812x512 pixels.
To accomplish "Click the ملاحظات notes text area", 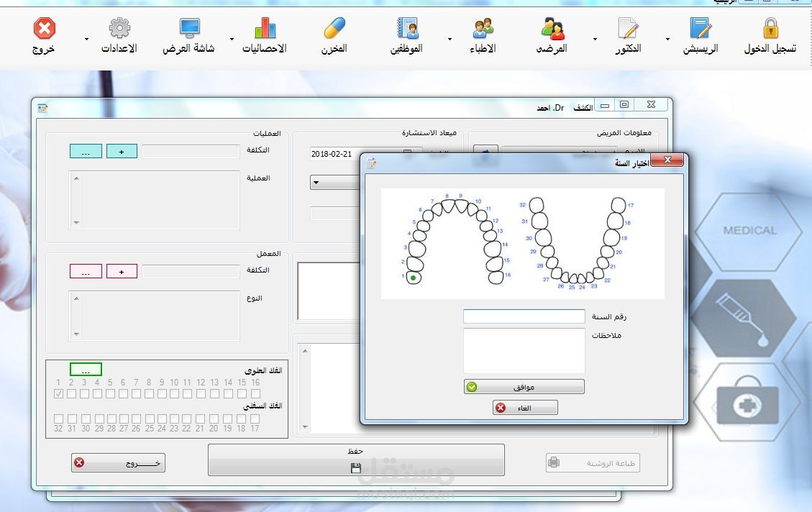I will coord(524,350).
